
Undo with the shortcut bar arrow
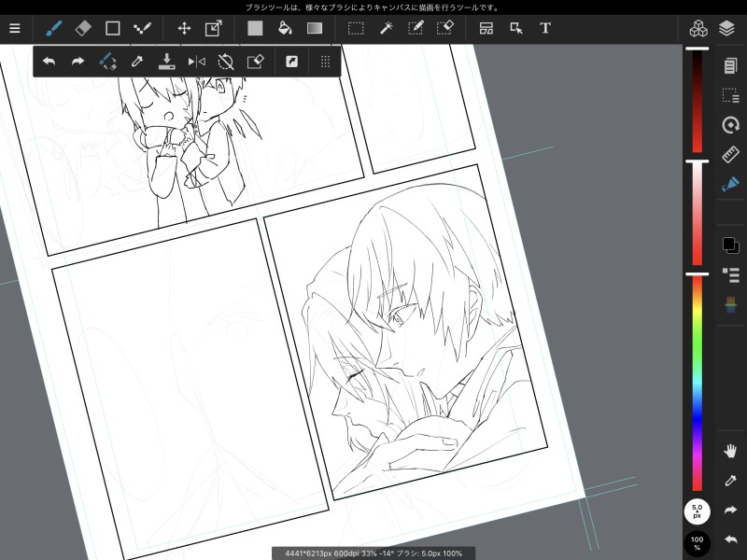coord(49,62)
